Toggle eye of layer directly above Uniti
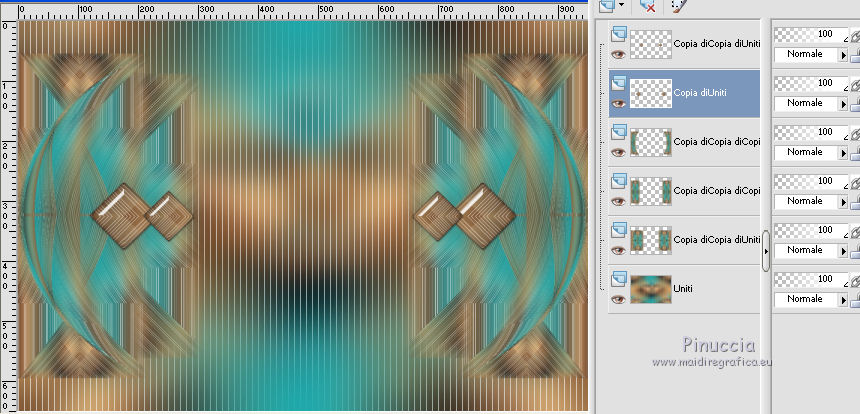The height and width of the screenshot is (414, 860). tap(619, 250)
